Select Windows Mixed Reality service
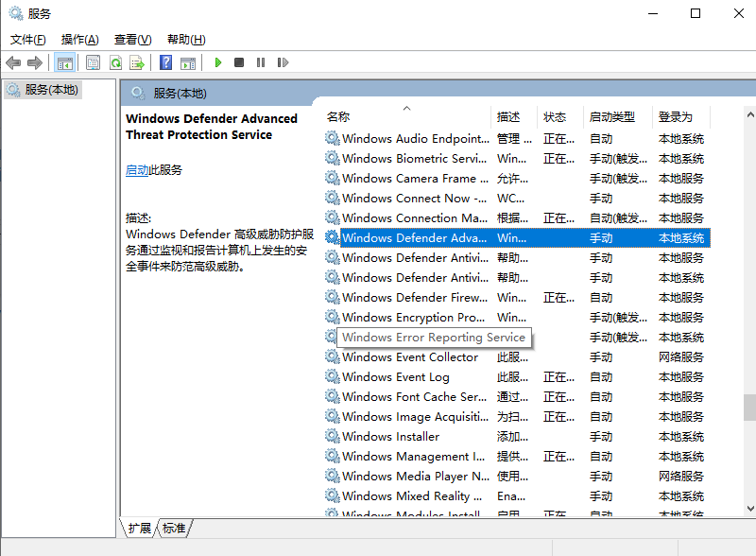The height and width of the screenshot is (556, 756). pos(517,495)
